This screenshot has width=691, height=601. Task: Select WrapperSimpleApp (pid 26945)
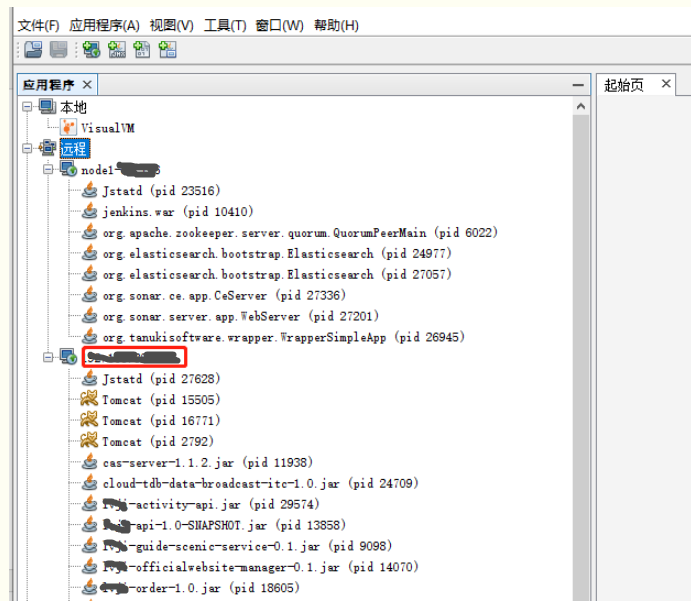[283, 338]
